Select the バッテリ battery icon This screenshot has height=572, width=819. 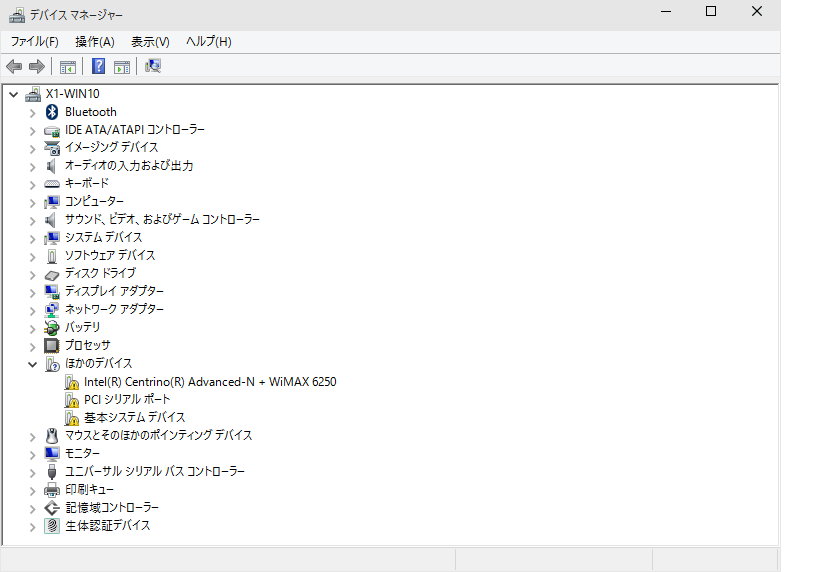(52, 328)
